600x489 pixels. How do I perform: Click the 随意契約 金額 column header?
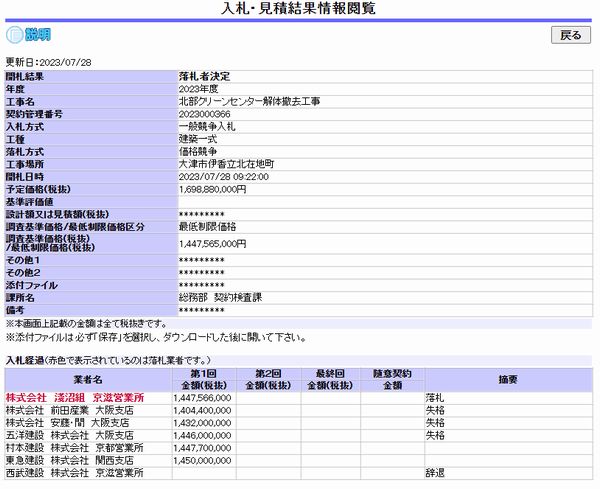pyautogui.click(x=392, y=380)
